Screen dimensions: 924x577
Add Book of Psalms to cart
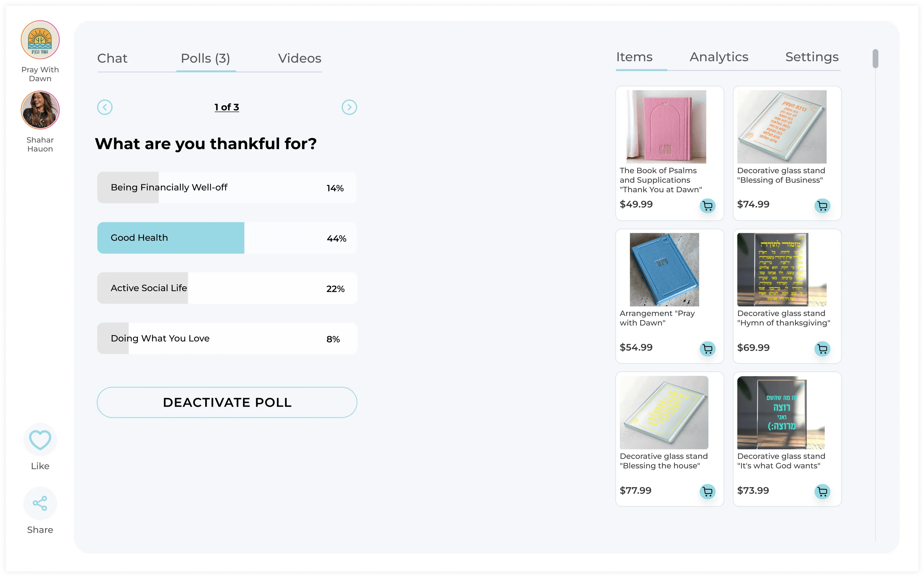(707, 206)
